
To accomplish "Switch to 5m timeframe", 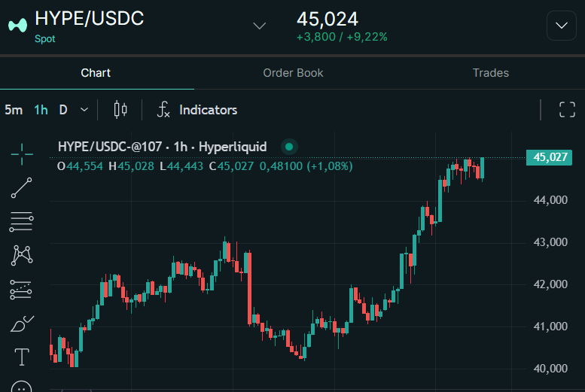I will point(14,110).
